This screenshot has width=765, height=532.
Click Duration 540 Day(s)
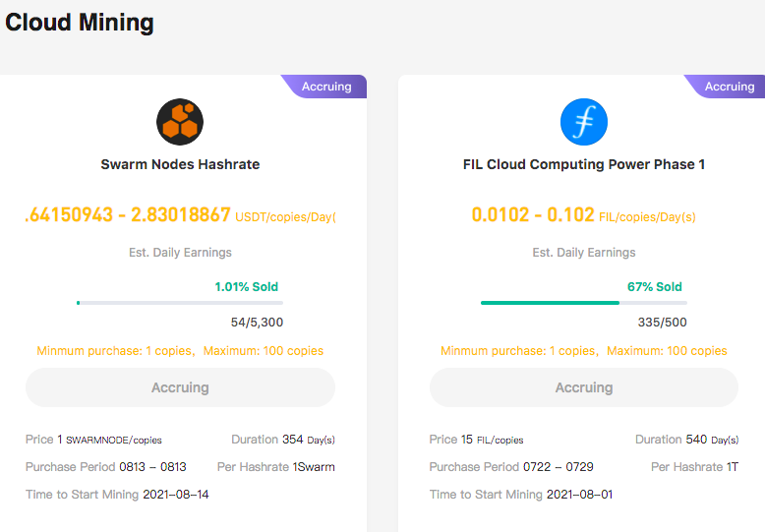(x=687, y=440)
